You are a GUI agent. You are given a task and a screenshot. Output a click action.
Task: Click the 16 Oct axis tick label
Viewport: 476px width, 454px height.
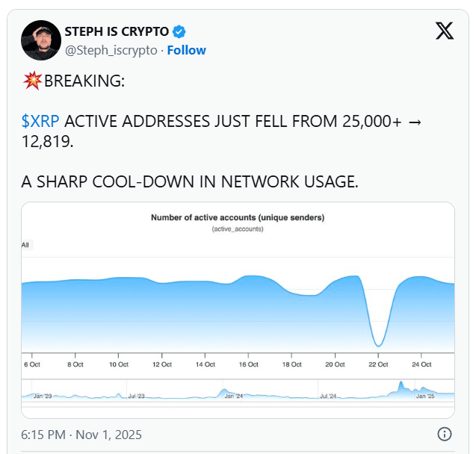(248, 364)
